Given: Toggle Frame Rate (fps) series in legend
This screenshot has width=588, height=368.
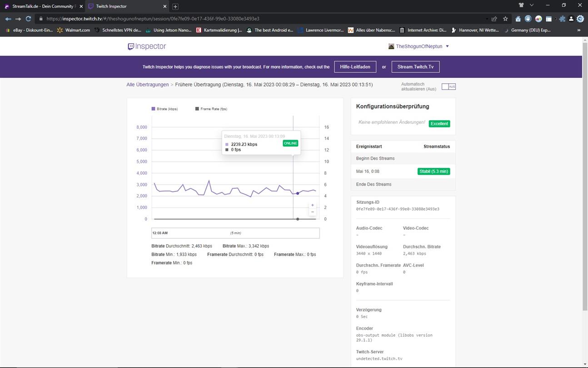Looking at the screenshot, I should [x=211, y=109].
